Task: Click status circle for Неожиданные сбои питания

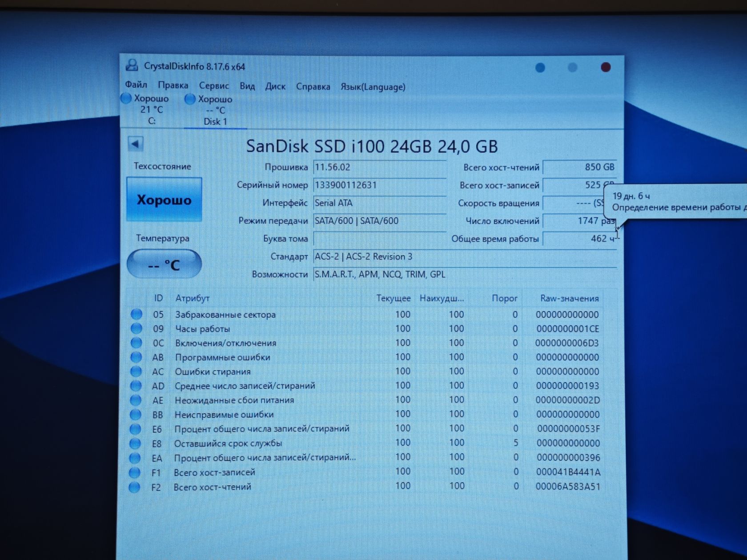Action: click(136, 400)
